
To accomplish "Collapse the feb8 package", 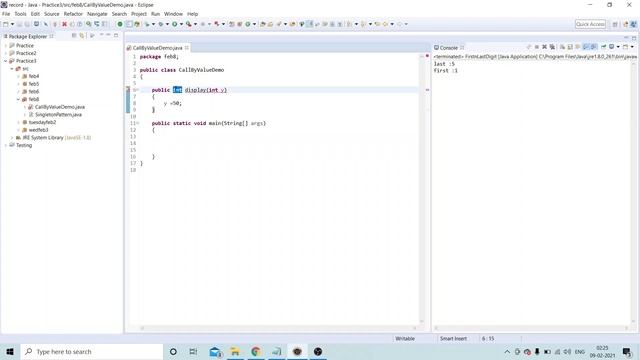I will click(18, 100).
